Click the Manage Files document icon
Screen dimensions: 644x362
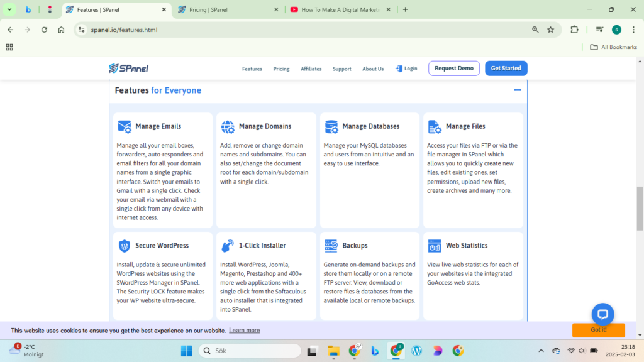coord(435,126)
